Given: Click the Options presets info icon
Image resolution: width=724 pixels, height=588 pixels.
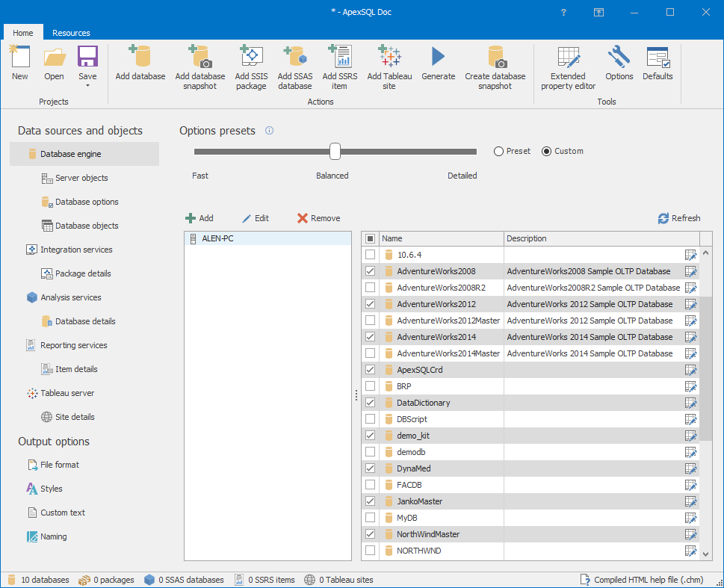Looking at the screenshot, I should (269, 131).
